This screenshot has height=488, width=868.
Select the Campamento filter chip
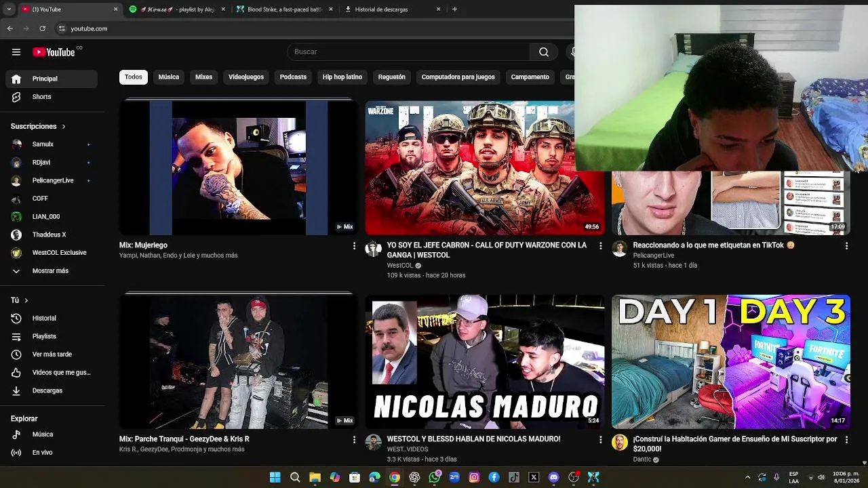point(530,77)
